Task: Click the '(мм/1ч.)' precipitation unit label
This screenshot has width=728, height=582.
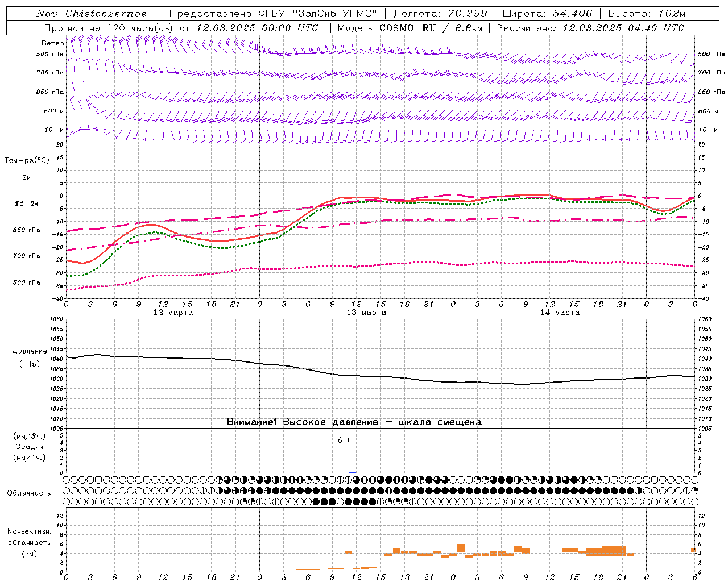Action: coord(30,458)
